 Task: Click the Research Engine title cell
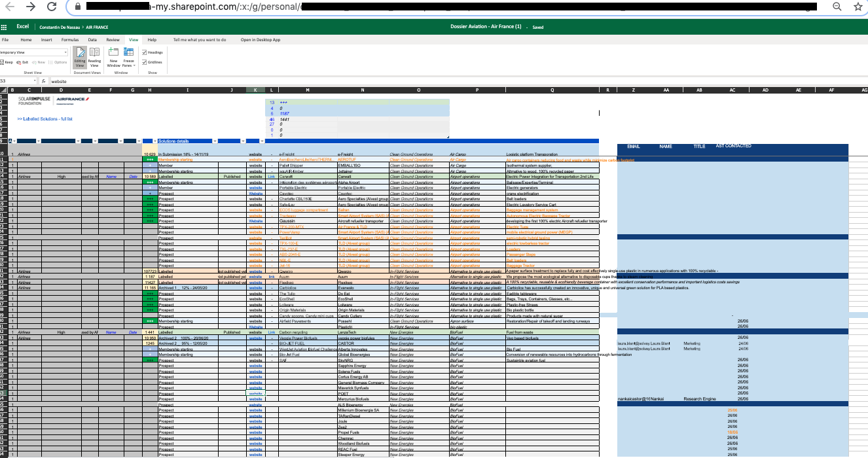699,398
